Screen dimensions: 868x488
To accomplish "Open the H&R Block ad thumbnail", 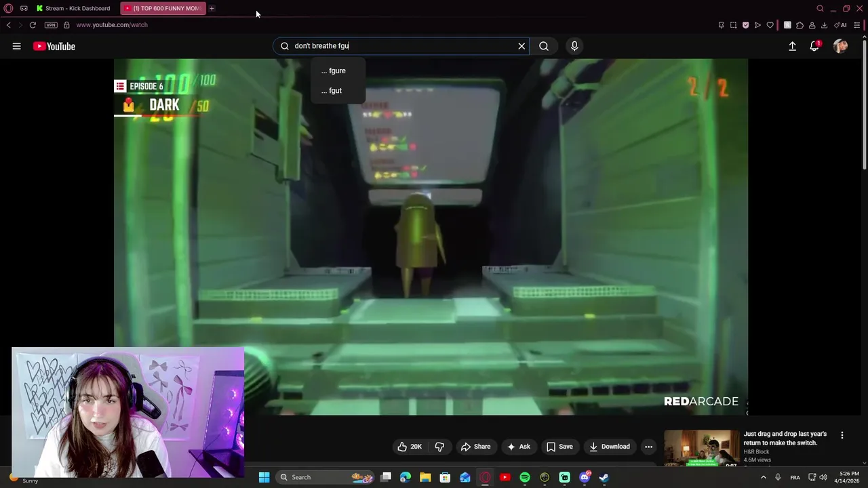I will click(x=701, y=448).
